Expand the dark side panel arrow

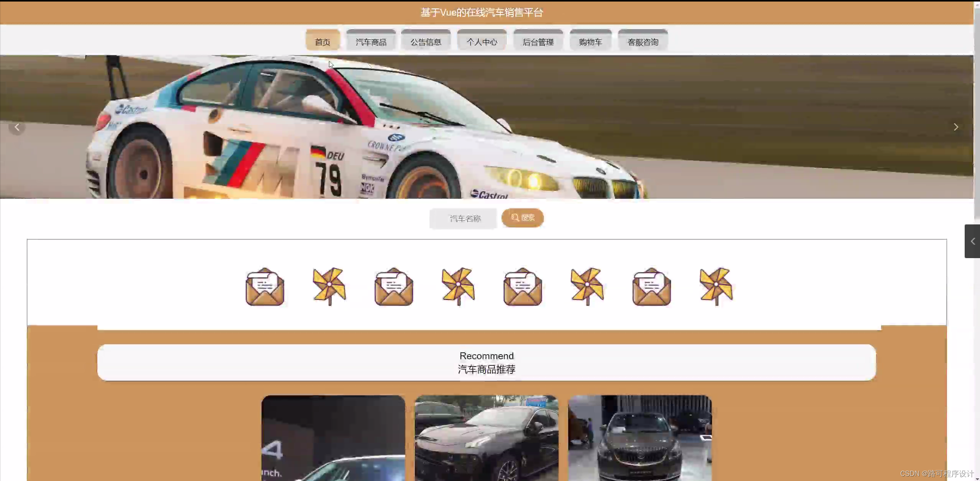tap(972, 241)
